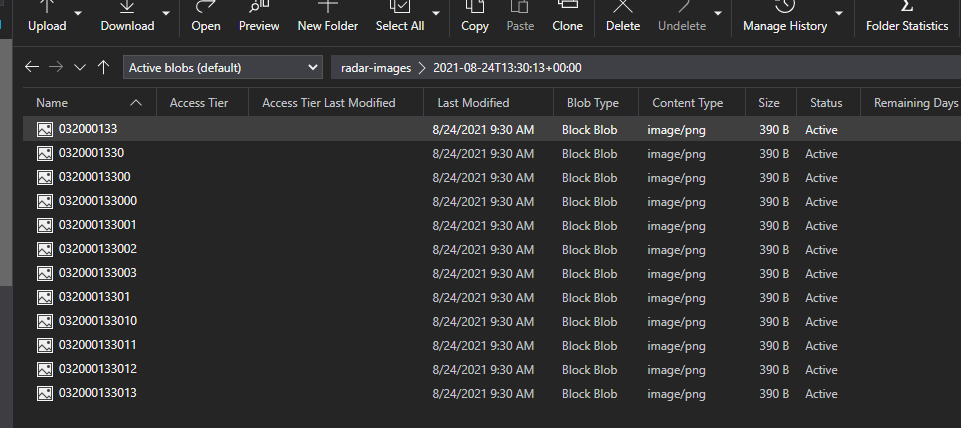Select blob 032000133000
This screenshot has height=428, width=961.
492,201
